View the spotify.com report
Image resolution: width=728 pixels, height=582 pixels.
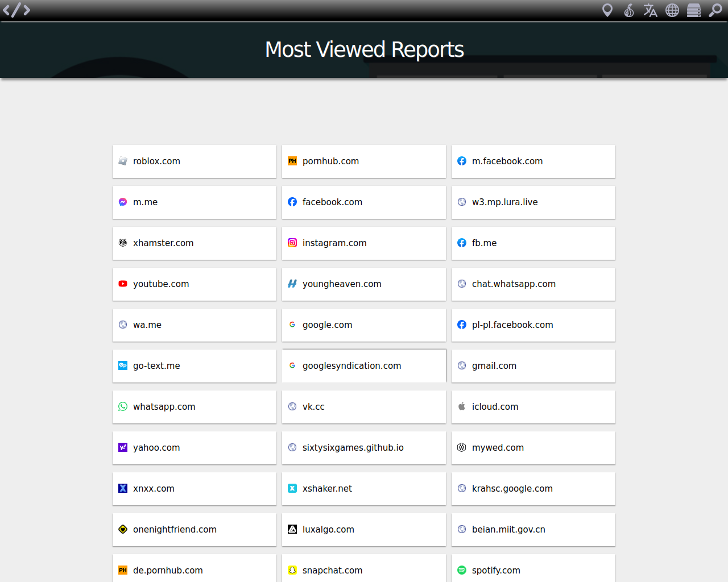point(533,569)
